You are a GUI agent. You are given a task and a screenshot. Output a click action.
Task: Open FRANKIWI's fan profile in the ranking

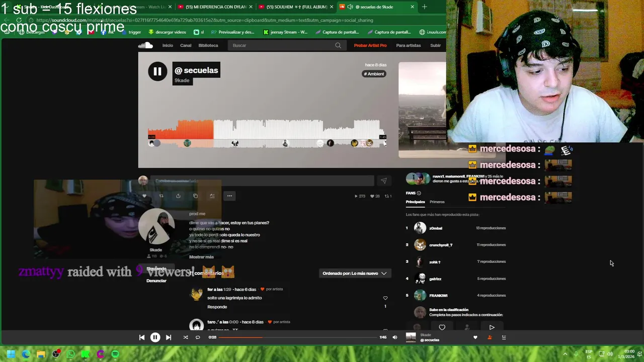click(x=438, y=296)
